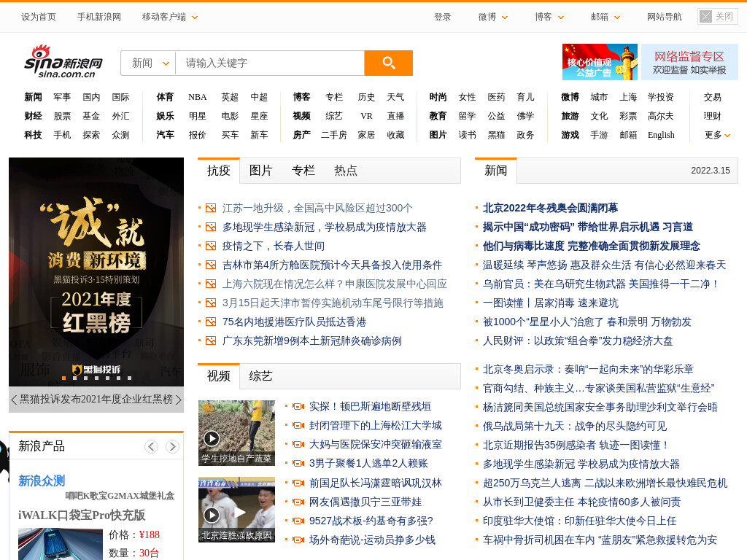Click image icon beside 疫情之下，长春人世间
The image size is (747, 560).
click(211, 246)
